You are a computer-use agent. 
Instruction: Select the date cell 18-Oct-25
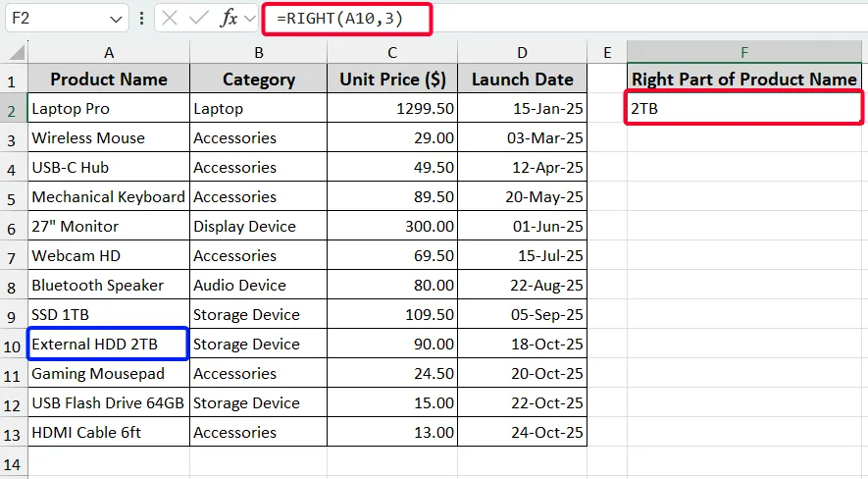tap(522, 344)
